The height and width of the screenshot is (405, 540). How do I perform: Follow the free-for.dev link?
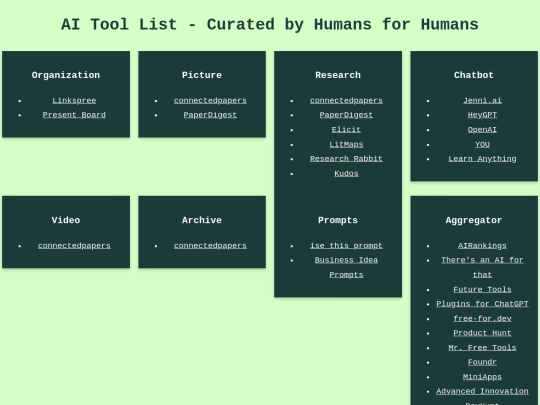pos(482,319)
